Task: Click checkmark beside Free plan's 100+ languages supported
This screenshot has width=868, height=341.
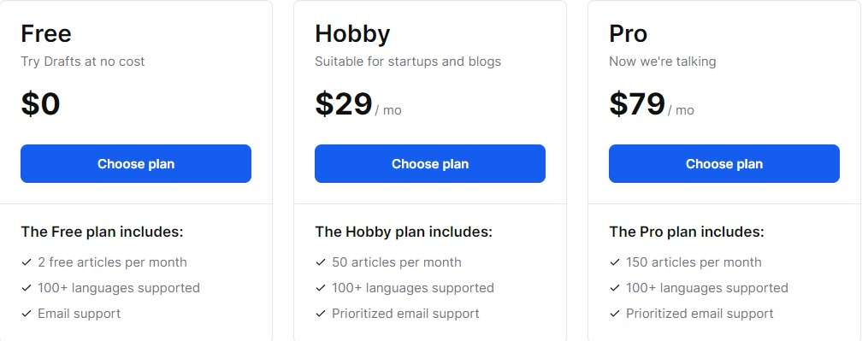Action: pyautogui.click(x=26, y=288)
